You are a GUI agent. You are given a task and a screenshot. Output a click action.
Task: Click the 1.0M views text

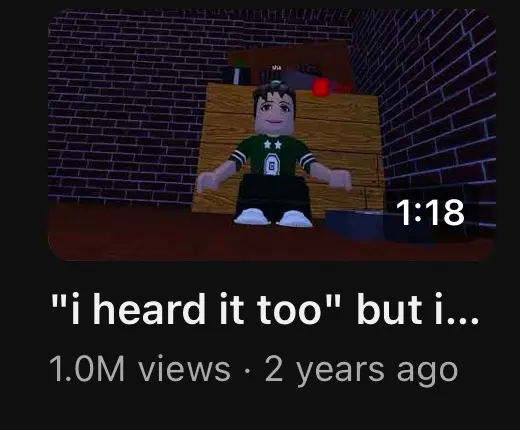pos(140,369)
